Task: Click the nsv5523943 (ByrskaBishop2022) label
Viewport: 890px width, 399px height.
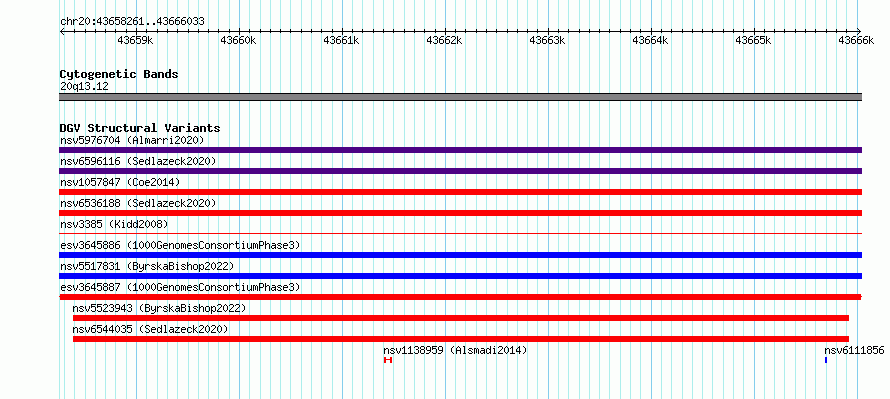Action: coord(159,308)
